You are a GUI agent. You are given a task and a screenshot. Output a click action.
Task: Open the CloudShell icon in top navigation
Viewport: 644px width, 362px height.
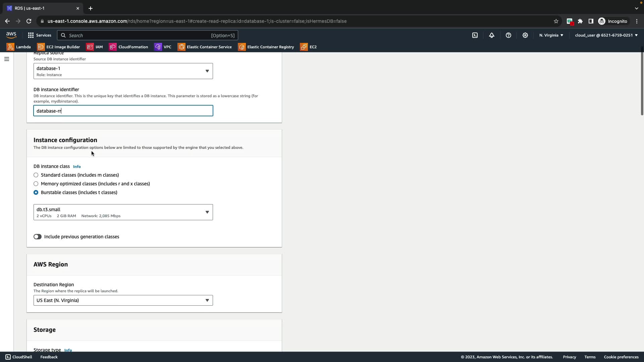click(475, 35)
